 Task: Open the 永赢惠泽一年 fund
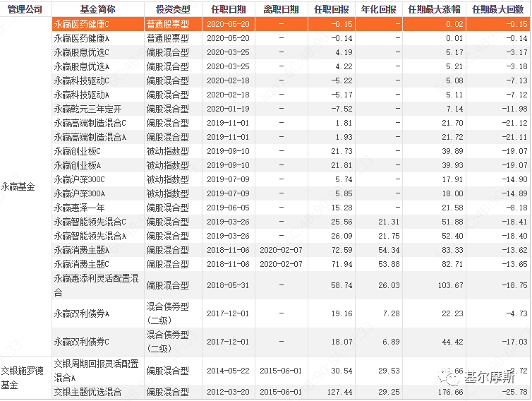click(80, 208)
